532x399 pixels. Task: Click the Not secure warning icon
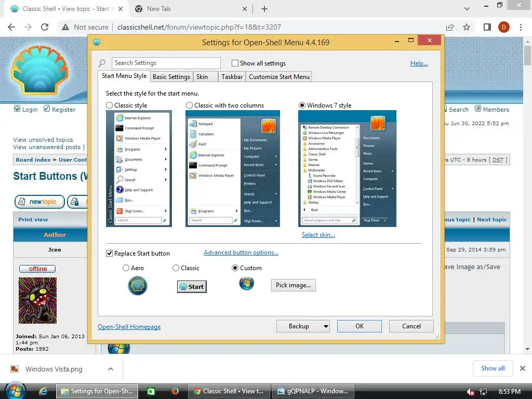click(65, 27)
